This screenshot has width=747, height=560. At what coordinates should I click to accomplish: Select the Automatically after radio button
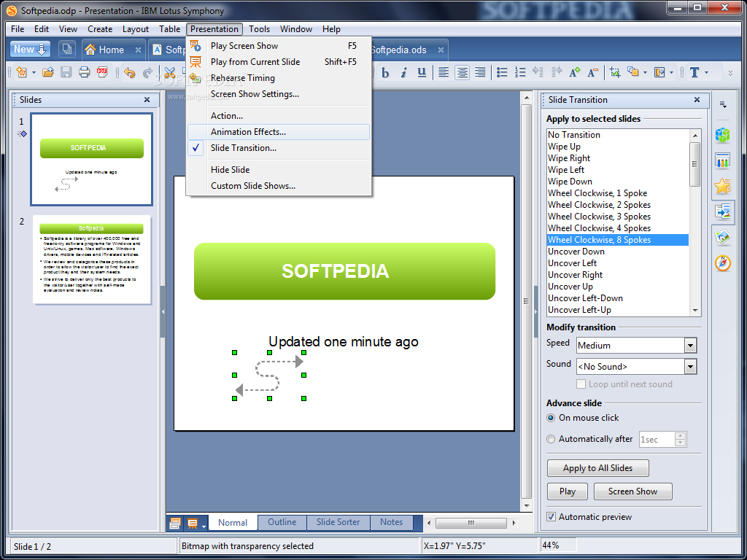click(x=551, y=439)
